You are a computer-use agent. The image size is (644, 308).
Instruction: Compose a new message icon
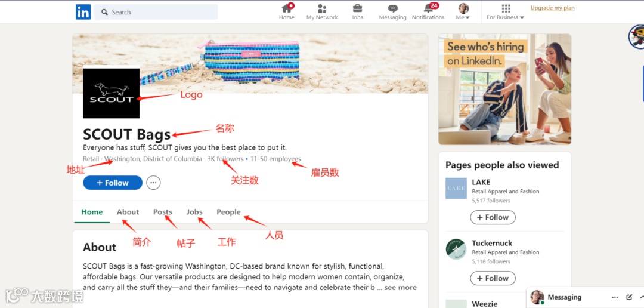[629, 297]
